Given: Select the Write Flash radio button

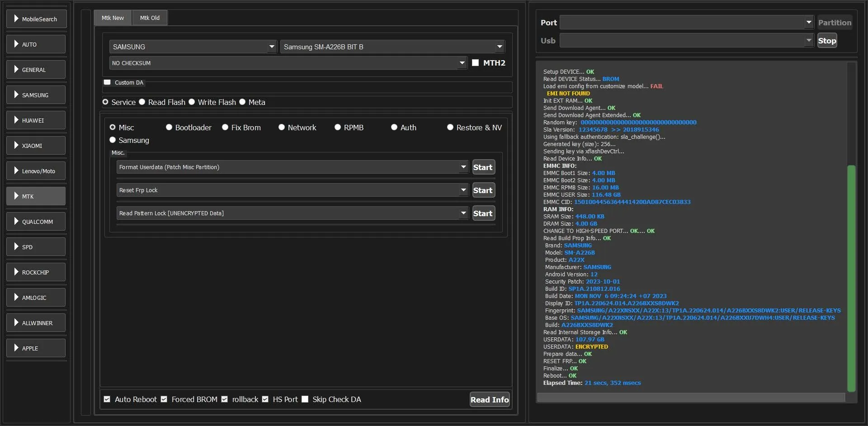Looking at the screenshot, I should click(x=192, y=102).
